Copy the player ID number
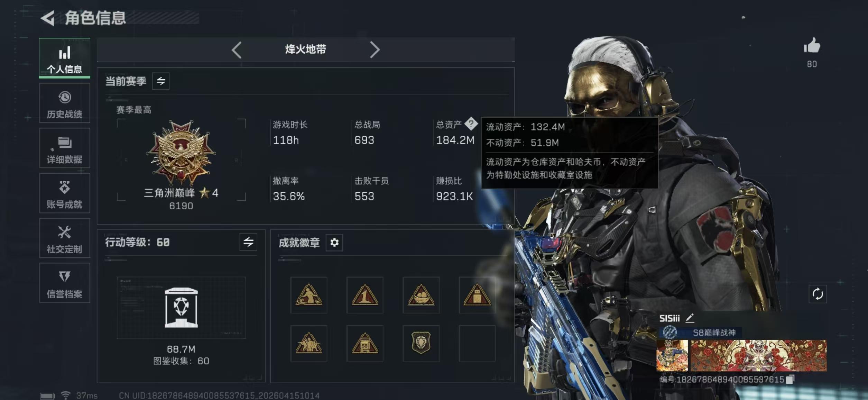The image size is (868, 400). pos(790,379)
